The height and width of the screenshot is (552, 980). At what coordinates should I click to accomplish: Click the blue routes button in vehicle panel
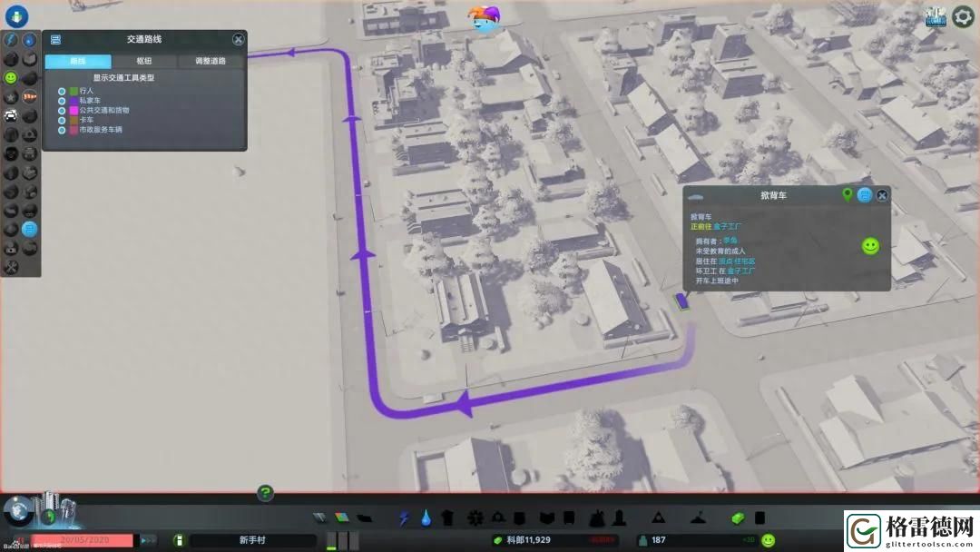(865, 195)
